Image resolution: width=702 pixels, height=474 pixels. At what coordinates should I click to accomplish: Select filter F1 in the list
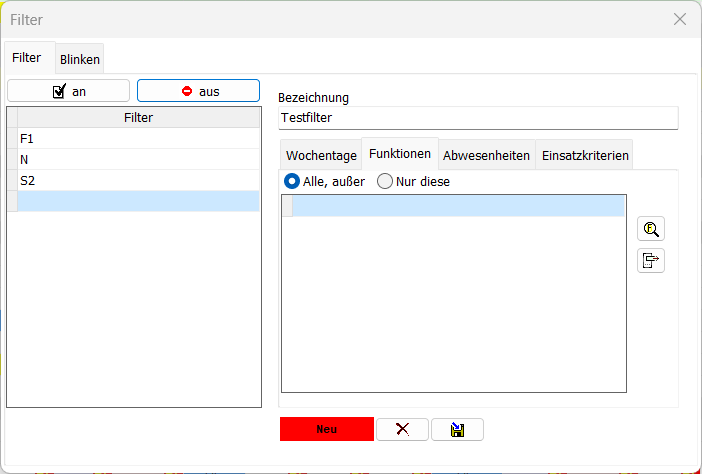(x=138, y=139)
